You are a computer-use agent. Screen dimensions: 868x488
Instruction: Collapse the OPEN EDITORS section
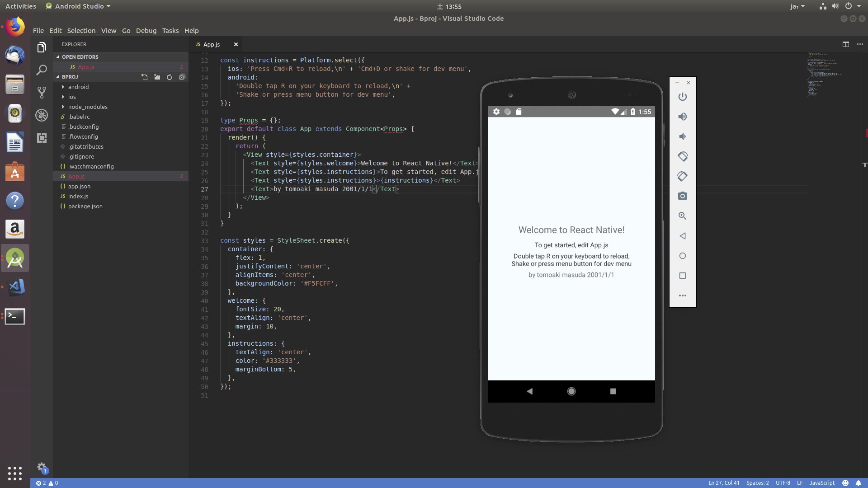pos(80,57)
